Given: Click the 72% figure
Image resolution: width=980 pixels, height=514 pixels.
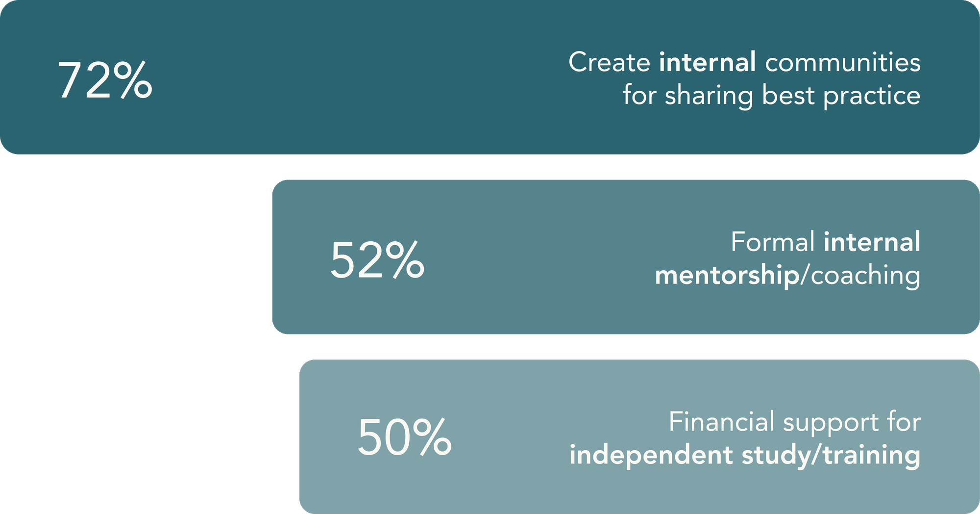Looking at the screenshot, I should [105, 80].
